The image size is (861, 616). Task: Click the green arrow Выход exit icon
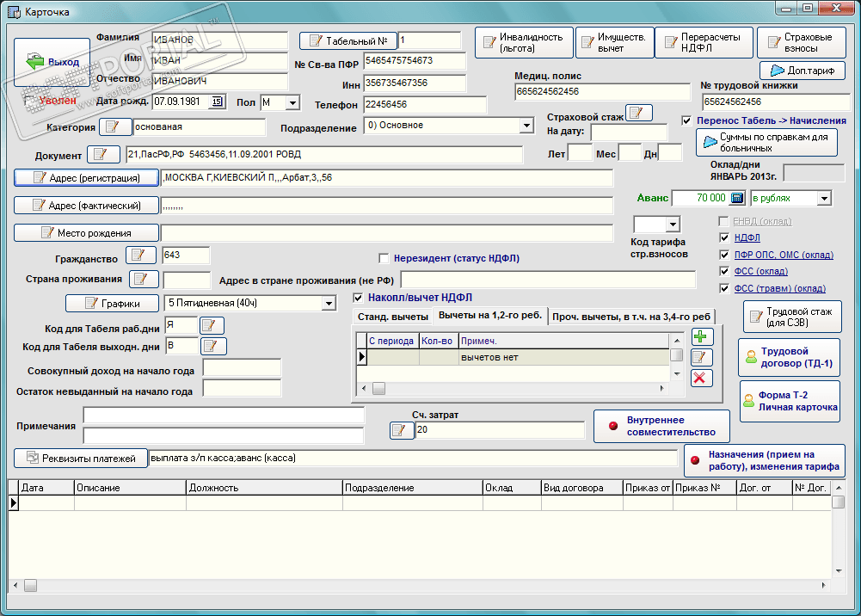(35, 61)
